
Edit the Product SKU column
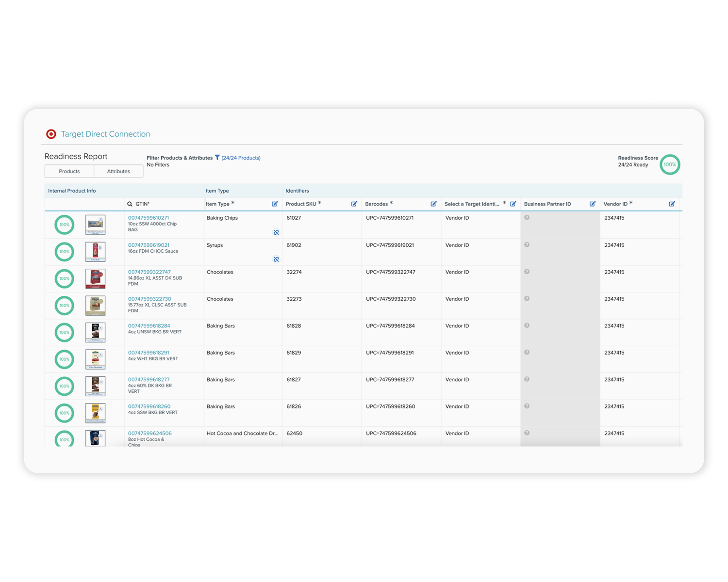tap(354, 204)
